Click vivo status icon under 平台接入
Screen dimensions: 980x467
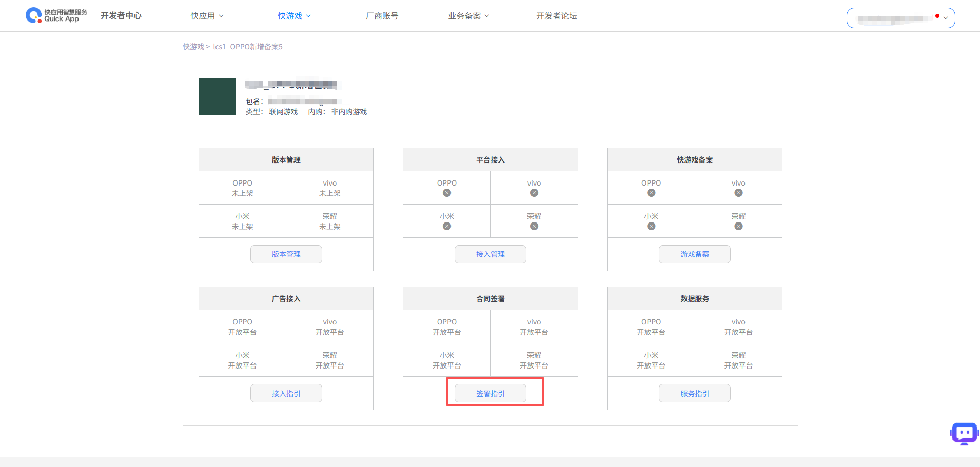(x=534, y=193)
